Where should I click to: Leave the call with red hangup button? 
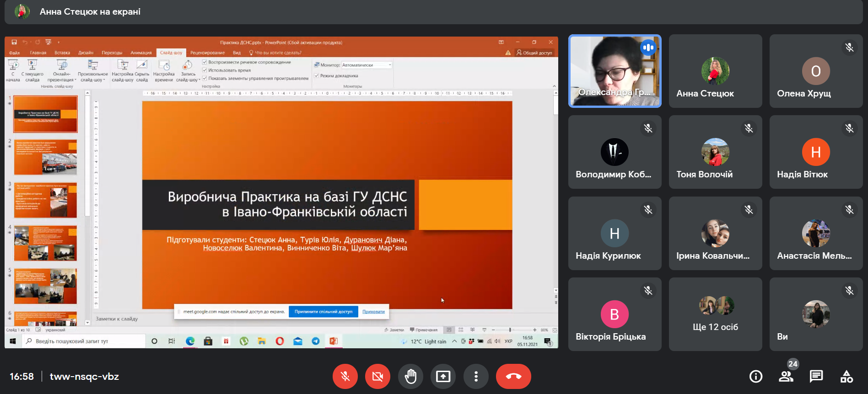(513, 376)
